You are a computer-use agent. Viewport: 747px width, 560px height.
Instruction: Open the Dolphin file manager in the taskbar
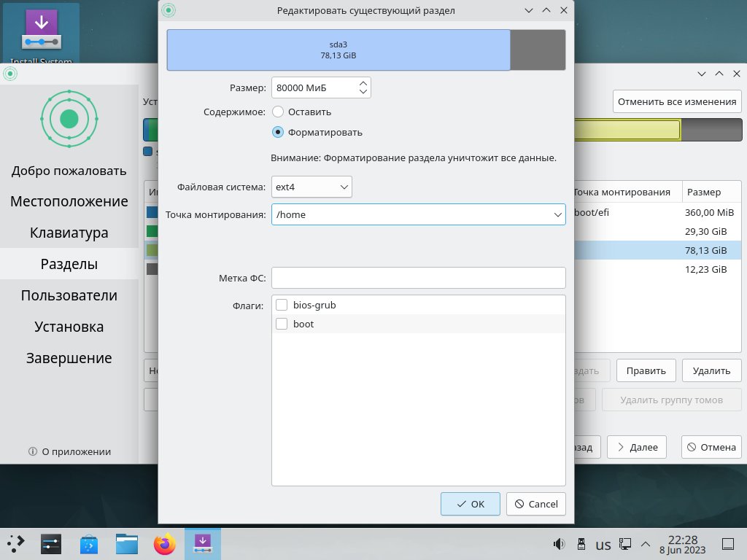(127, 544)
